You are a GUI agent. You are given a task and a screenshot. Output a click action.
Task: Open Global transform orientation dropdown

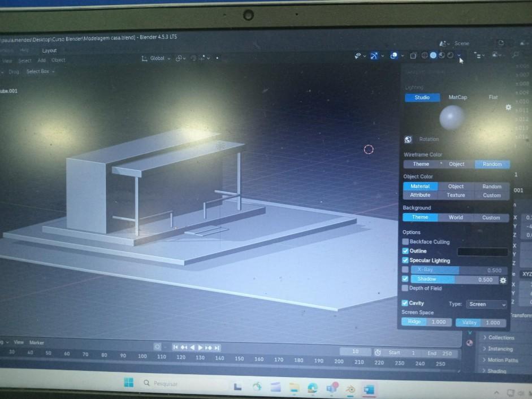click(157, 58)
